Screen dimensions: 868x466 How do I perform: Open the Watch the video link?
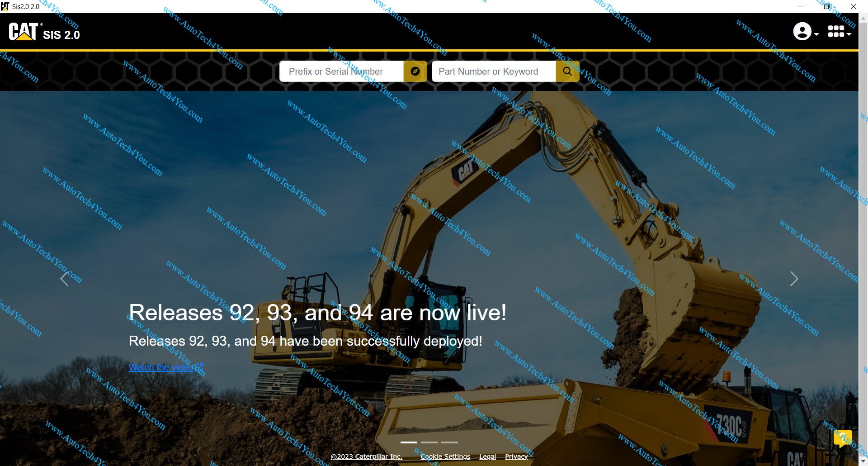(x=162, y=367)
